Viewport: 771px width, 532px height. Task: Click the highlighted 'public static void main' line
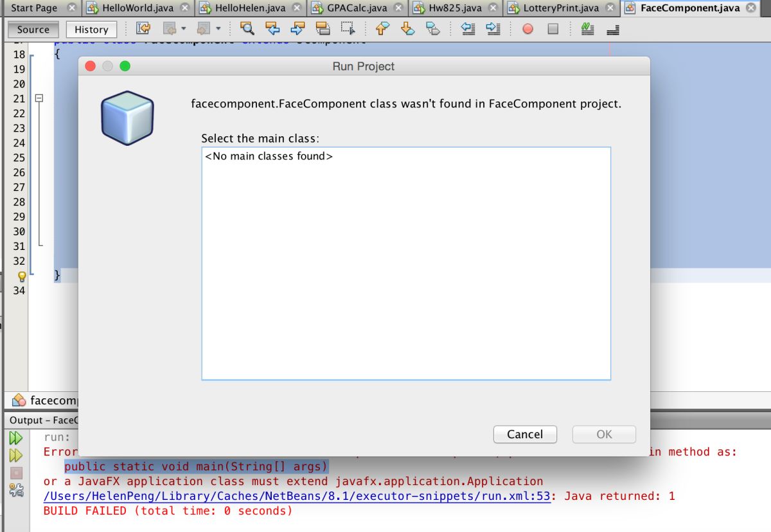[196, 466]
